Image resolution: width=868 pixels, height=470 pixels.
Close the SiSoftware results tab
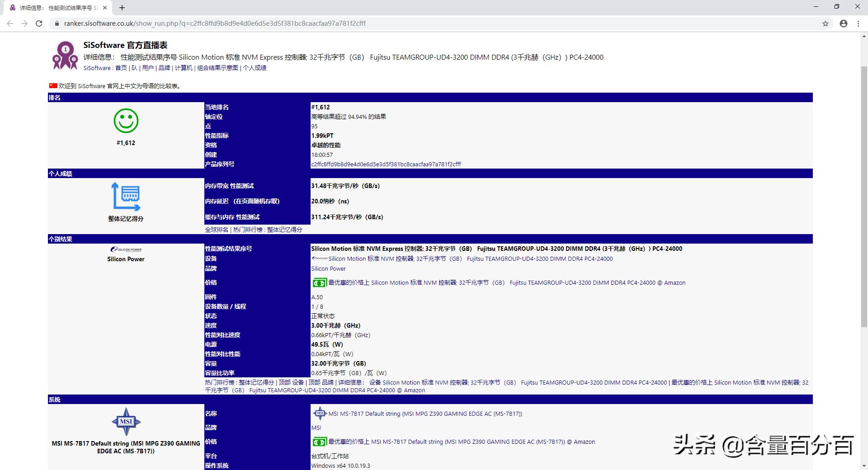[x=105, y=8]
